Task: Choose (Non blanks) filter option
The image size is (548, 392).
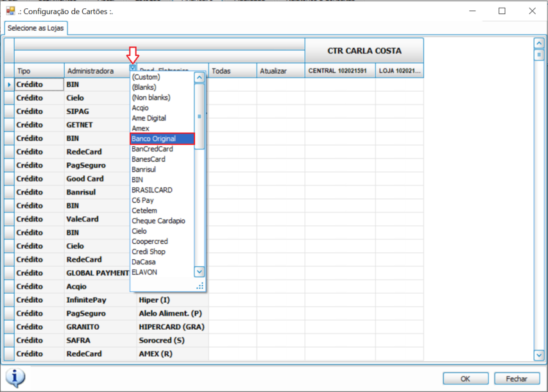Action: 162,98
